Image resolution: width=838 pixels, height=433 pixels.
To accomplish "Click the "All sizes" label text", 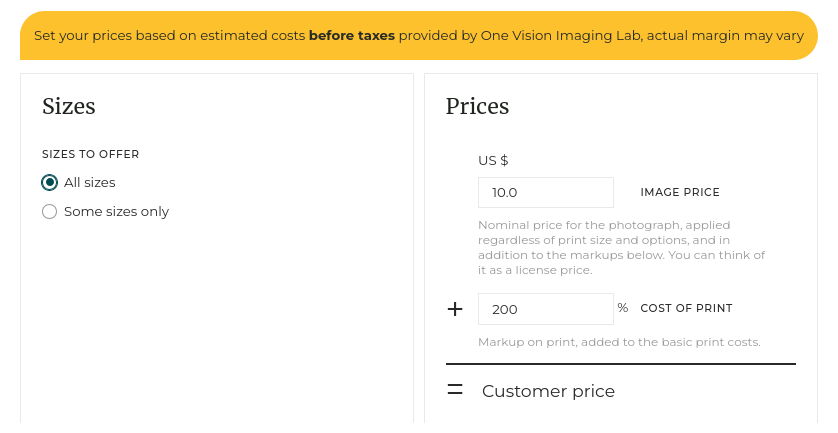I will [x=90, y=183].
